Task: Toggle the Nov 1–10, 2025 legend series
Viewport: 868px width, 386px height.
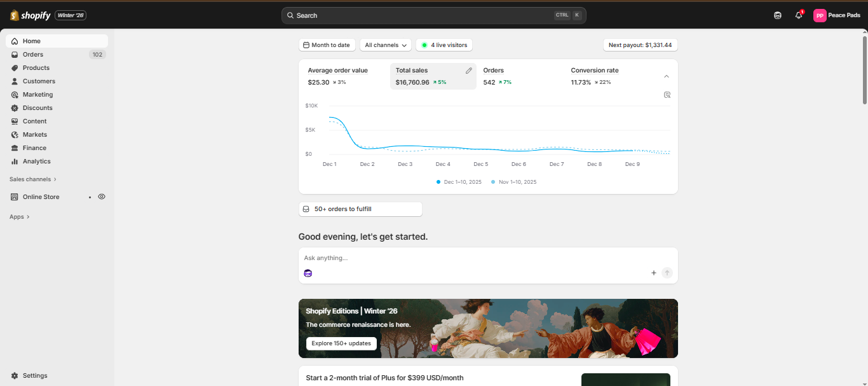Action: tap(514, 182)
